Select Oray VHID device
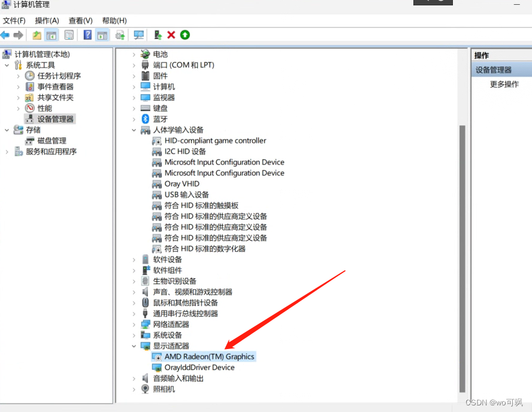This screenshot has height=412, width=532. [x=182, y=184]
